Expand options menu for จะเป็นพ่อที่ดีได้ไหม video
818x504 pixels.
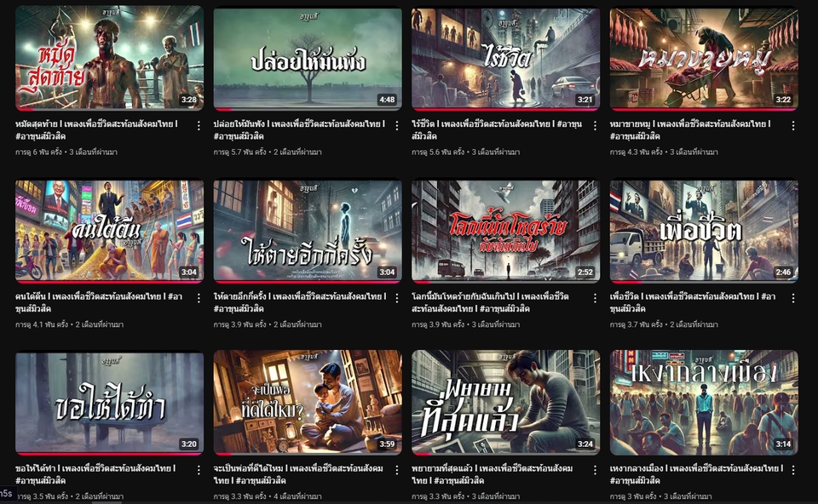tap(397, 469)
